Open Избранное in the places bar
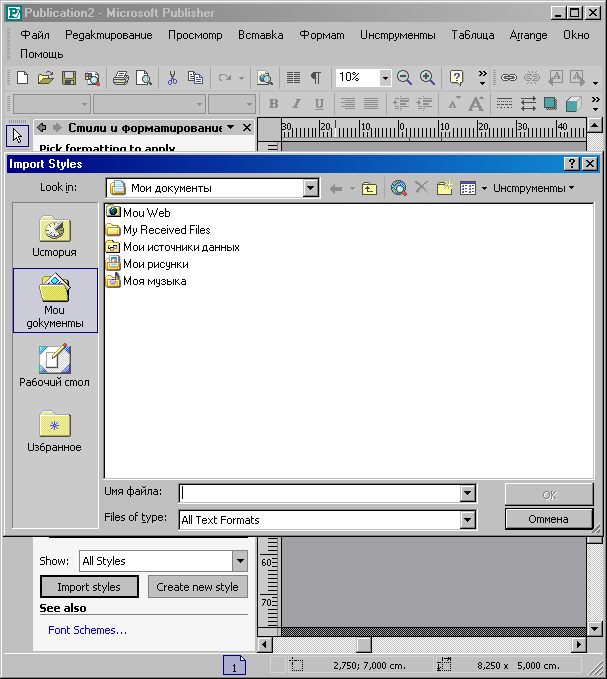 55,431
